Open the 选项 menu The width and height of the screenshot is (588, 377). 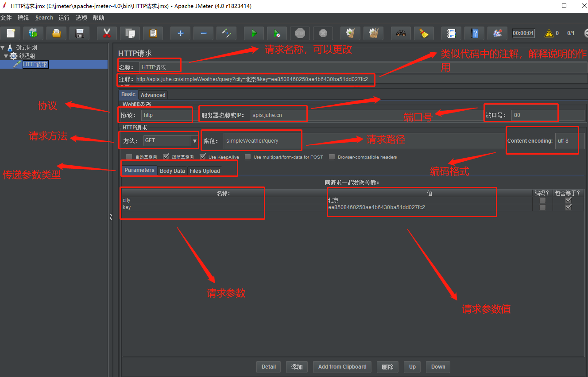(81, 18)
